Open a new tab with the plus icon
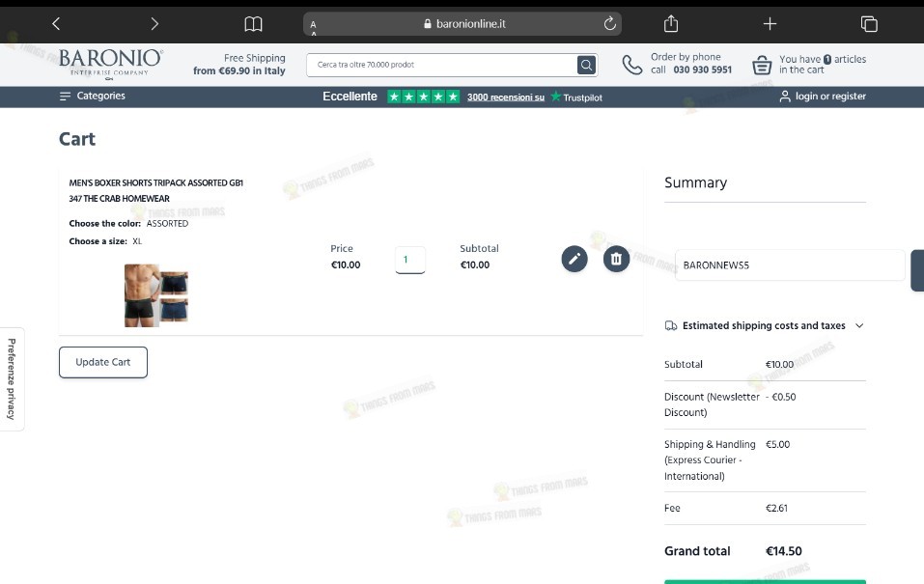Screen dimensions: 924x584 (x=770, y=23)
